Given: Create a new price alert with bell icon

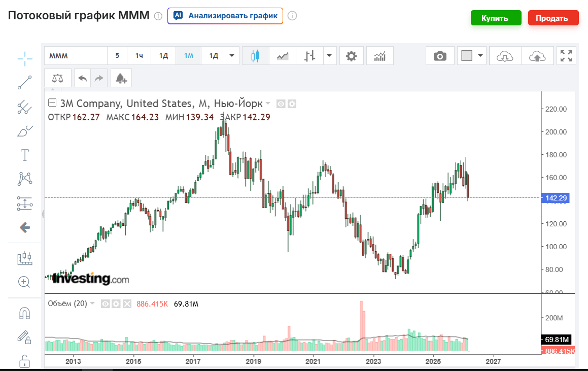Looking at the screenshot, I should pos(121,78).
